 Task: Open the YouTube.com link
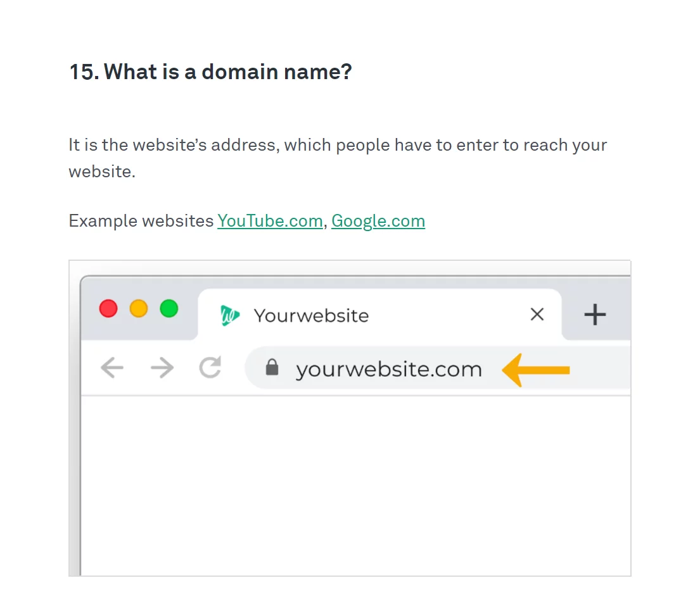[270, 221]
